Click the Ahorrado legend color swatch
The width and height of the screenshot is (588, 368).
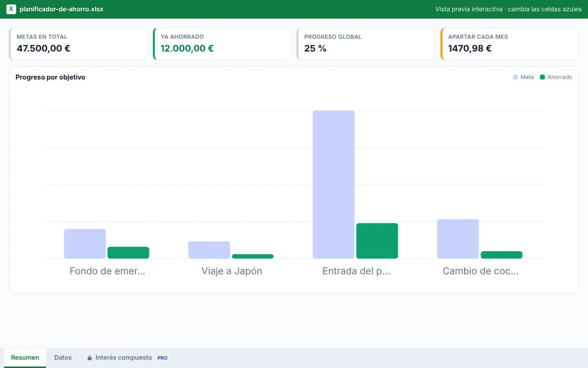pyautogui.click(x=542, y=77)
